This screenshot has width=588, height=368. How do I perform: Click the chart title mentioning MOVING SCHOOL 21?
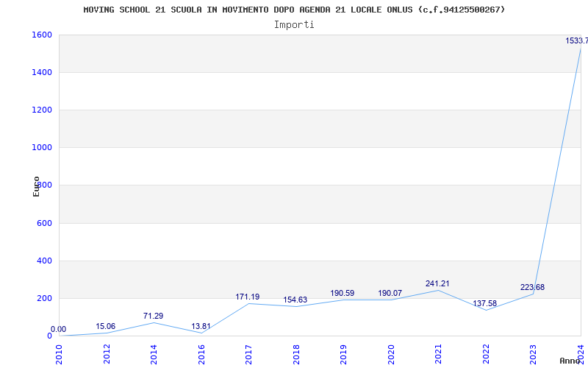click(294, 10)
